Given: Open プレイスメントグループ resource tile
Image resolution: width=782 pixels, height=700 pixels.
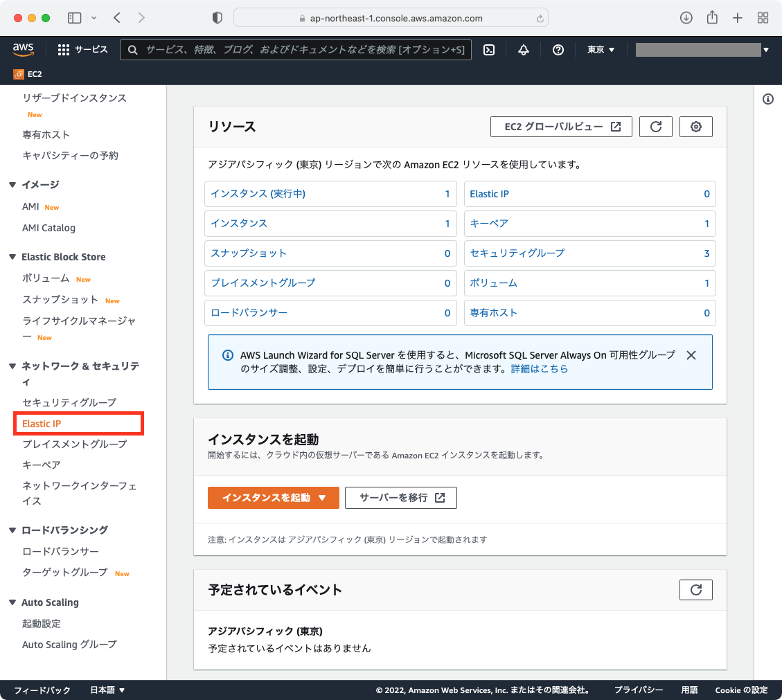Looking at the screenshot, I should point(330,283).
